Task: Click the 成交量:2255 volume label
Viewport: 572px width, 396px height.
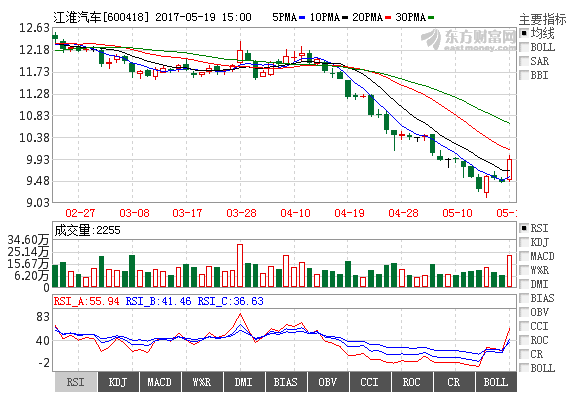Action: pos(87,230)
